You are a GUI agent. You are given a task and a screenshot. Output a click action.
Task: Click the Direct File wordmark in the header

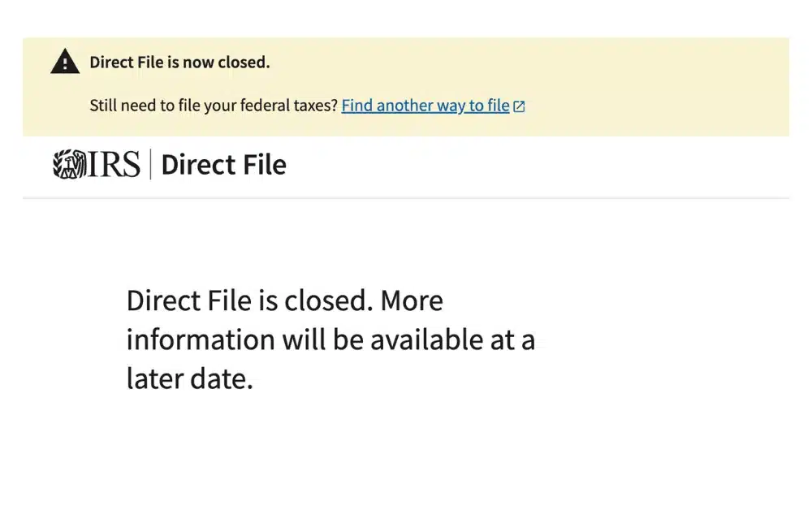point(224,165)
